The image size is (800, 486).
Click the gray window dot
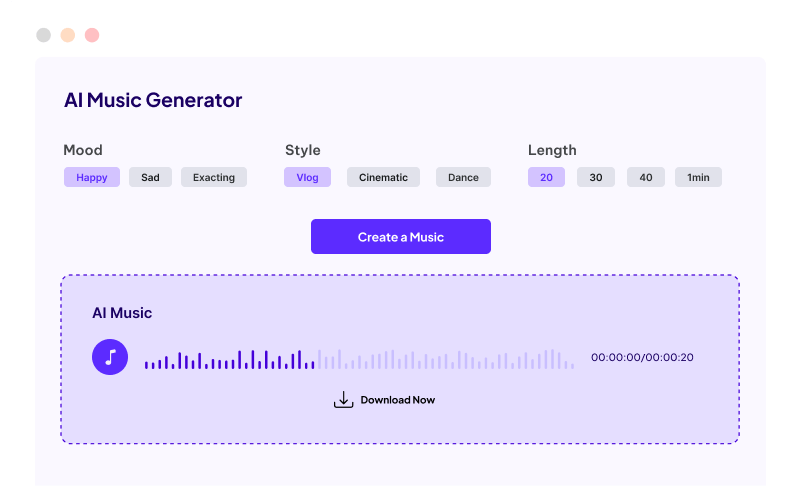[43, 35]
